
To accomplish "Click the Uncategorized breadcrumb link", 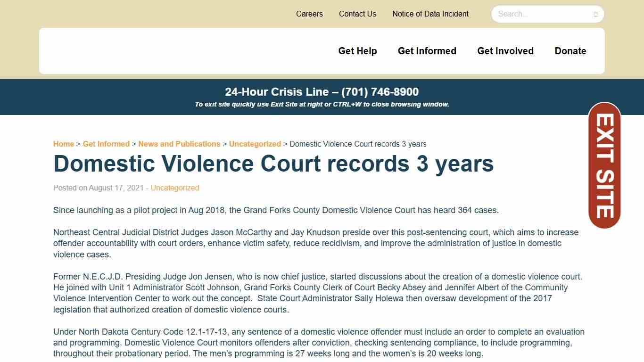I will (255, 144).
